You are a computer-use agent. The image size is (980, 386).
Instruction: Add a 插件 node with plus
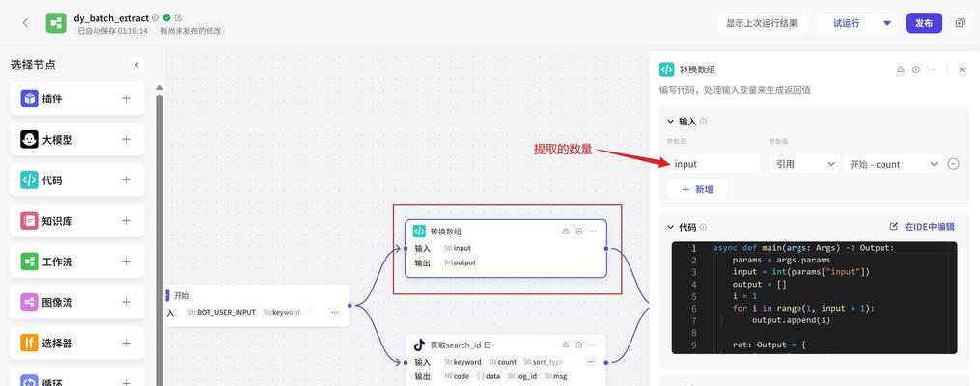(x=126, y=98)
